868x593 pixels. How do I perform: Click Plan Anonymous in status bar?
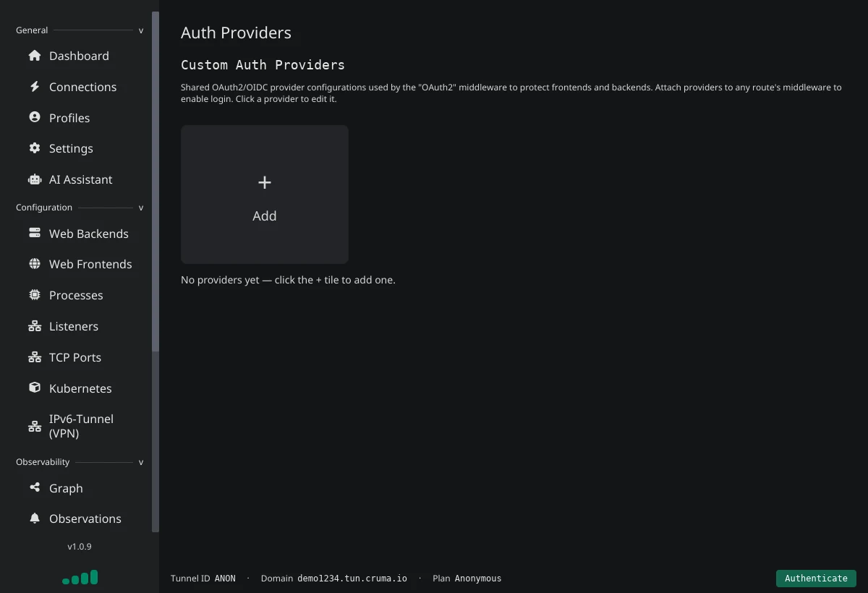pos(467,578)
